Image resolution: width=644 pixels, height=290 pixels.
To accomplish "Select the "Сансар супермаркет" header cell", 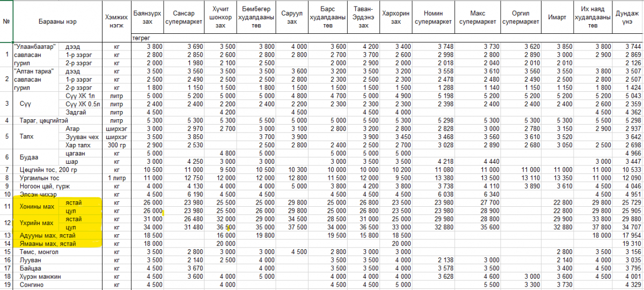I will (x=184, y=18).
